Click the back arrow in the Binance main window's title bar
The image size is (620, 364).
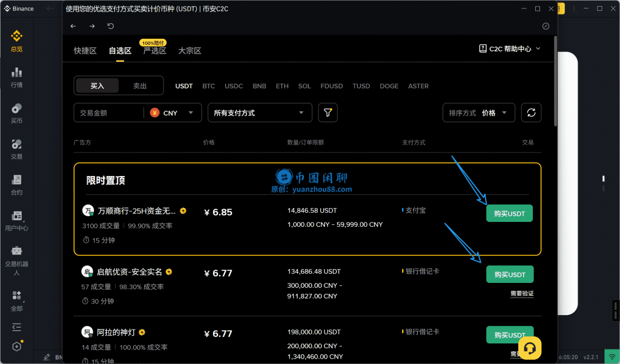50,8
